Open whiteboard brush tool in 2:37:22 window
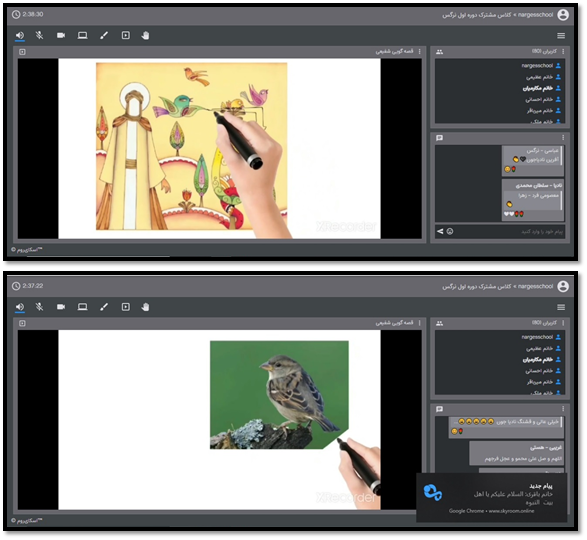 point(104,307)
